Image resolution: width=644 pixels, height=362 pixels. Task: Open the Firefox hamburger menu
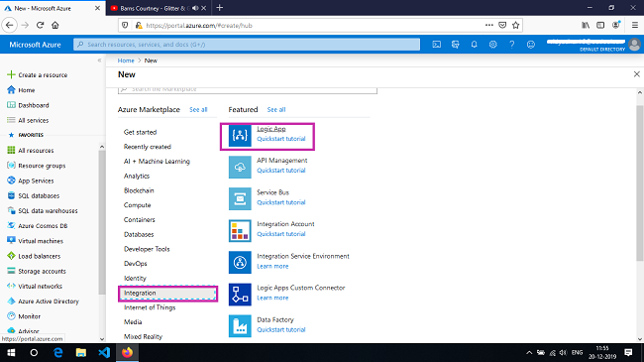pos(634,25)
